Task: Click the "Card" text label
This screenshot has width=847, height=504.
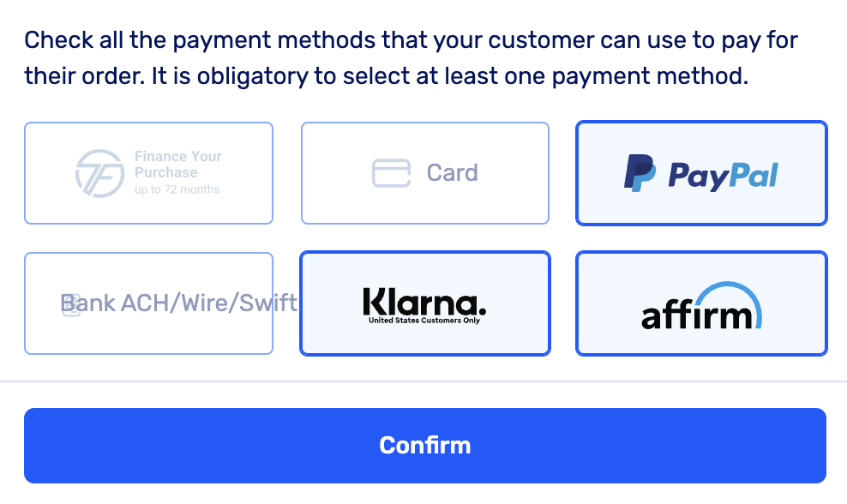Action: pyautogui.click(x=452, y=173)
